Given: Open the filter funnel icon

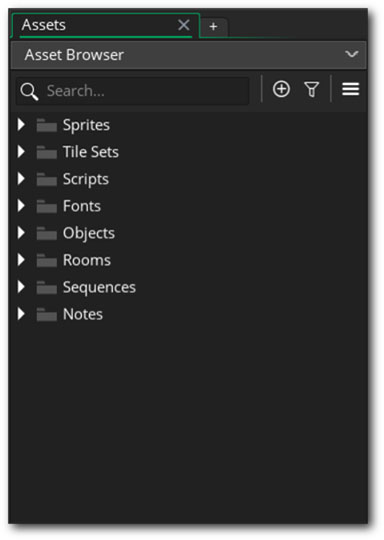Looking at the screenshot, I should click(x=312, y=90).
